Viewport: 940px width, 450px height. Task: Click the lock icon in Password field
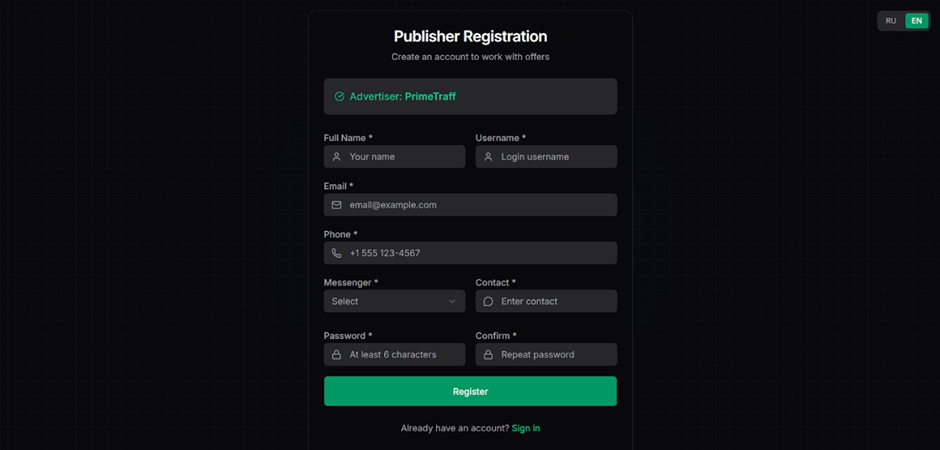[337, 355]
